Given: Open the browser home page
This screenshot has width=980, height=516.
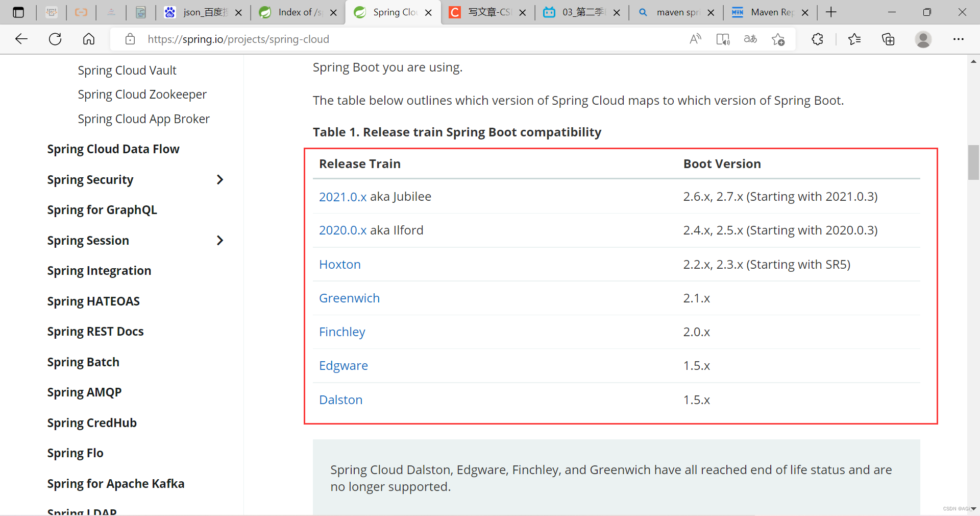Looking at the screenshot, I should 88,39.
